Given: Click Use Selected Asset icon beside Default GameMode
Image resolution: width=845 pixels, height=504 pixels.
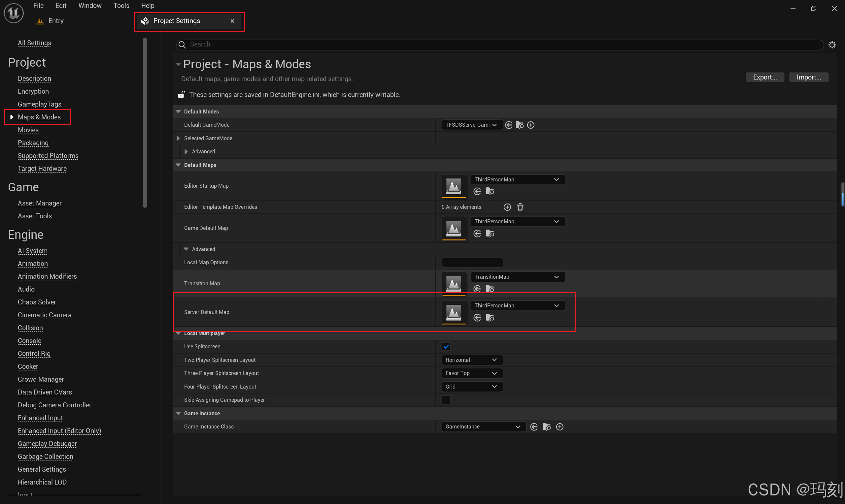Looking at the screenshot, I should tap(509, 125).
